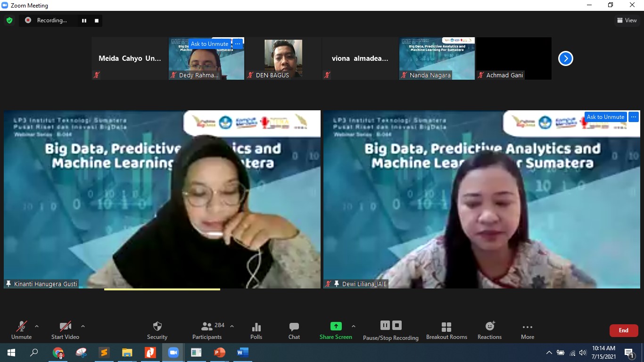Select the Meida Cahyo participant tile
This screenshot has height=362, width=644.
point(130,58)
